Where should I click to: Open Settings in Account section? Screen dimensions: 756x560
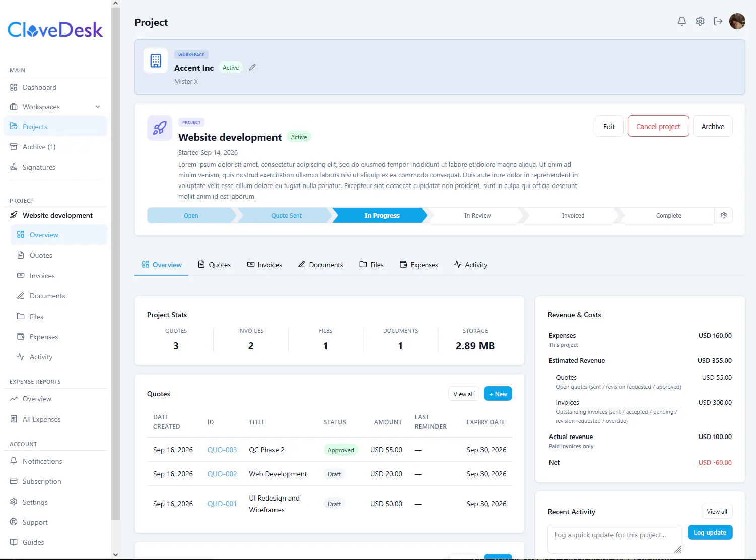(x=55, y=502)
